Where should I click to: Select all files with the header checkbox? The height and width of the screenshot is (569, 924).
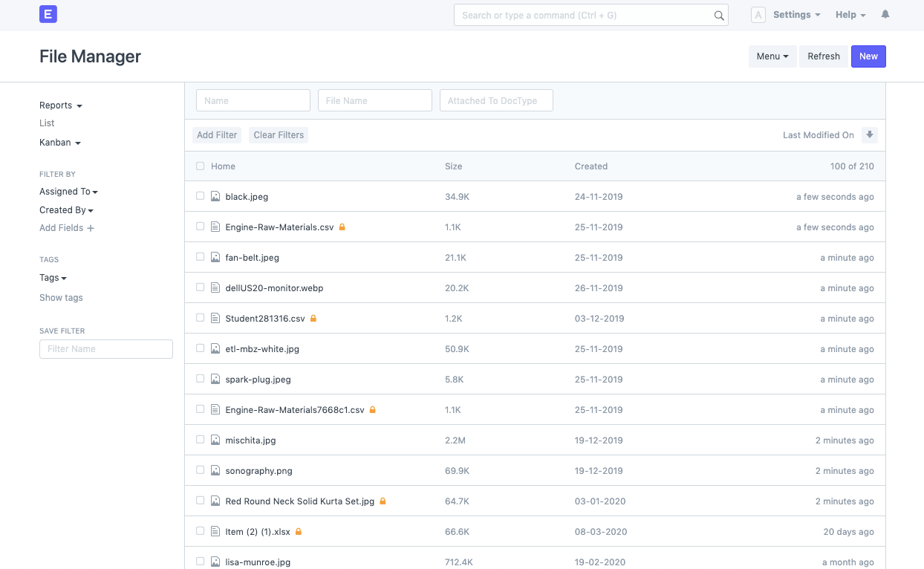click(x=200, y=166)
